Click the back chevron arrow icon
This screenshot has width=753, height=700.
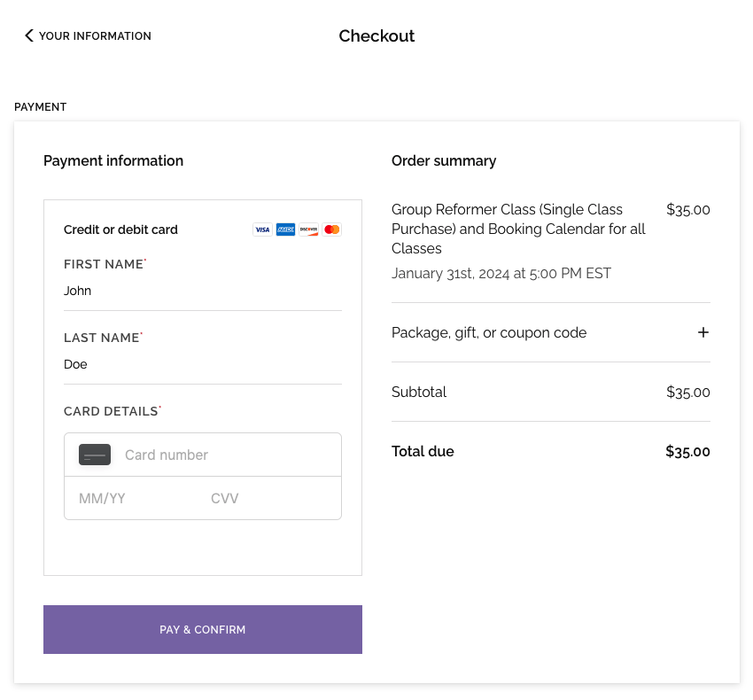(29, 35)
